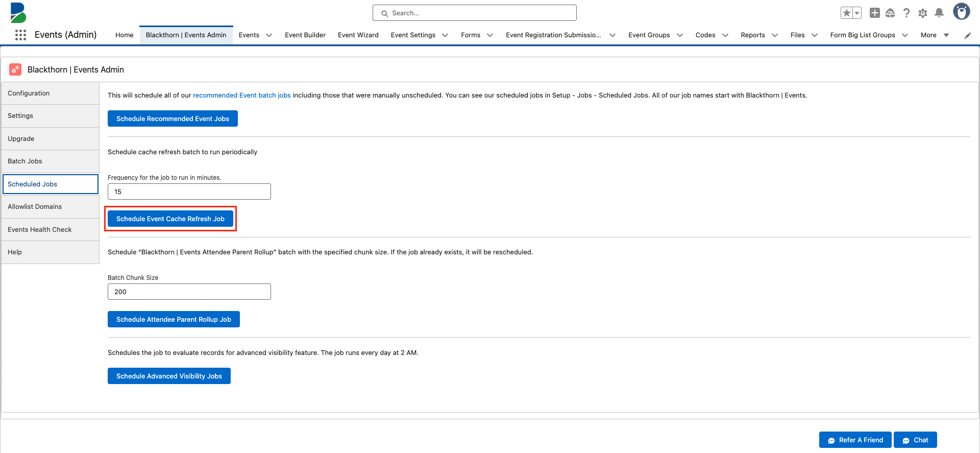Expand the Reports tab chevron
Screen dimensions: 980x453
pos(775,35)
